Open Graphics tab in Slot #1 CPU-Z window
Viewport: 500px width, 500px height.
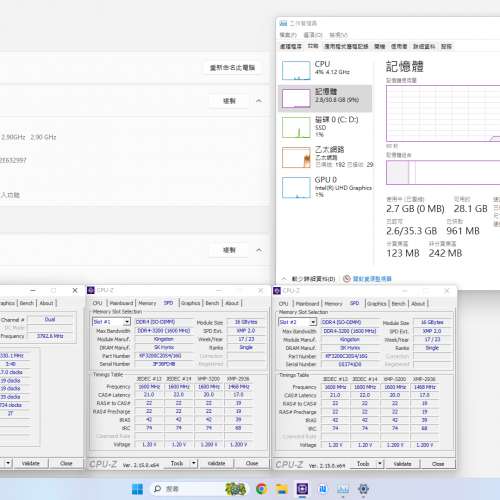pos(191,303)
